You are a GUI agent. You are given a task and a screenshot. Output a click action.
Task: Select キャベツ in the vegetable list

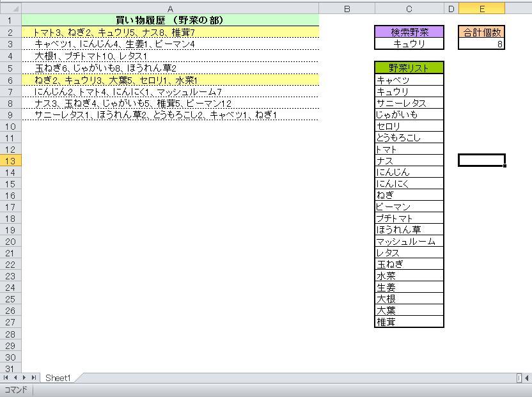pyautogui.click(x=409, y=80)
